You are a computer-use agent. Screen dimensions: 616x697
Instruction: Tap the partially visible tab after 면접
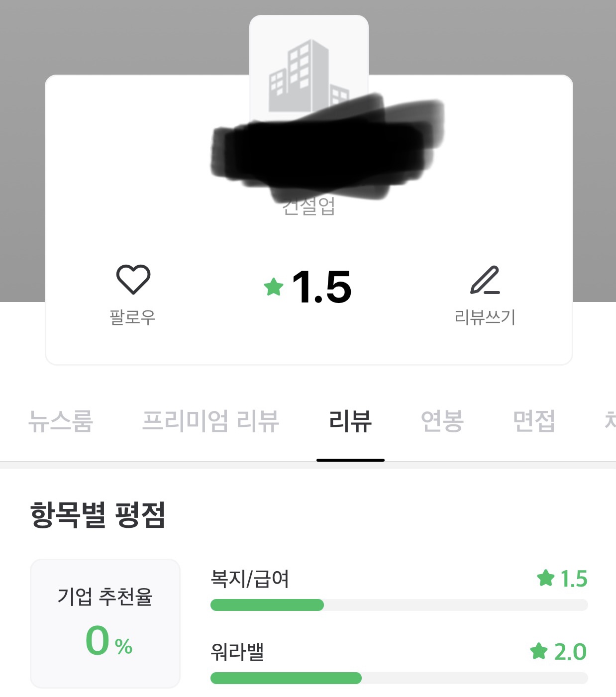[610, 421]
